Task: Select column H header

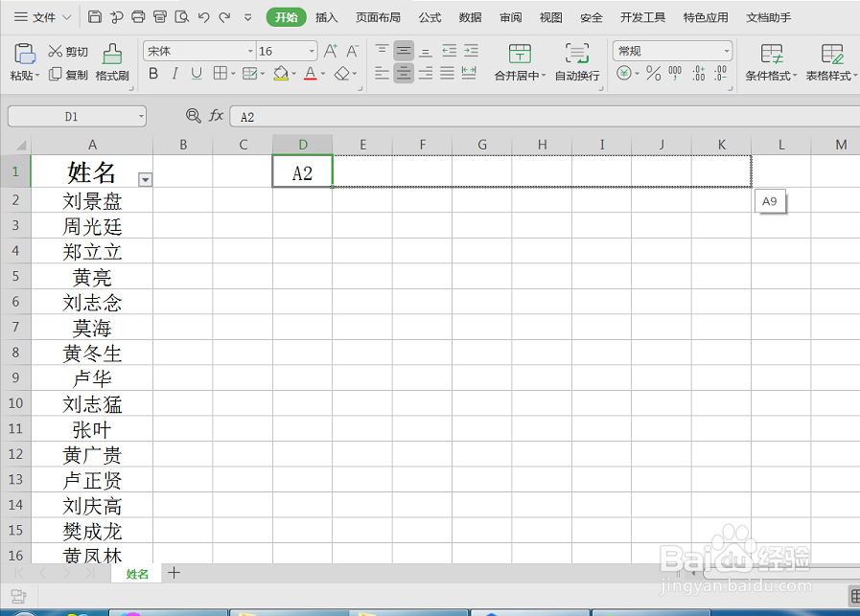Action: coord(542,145)
